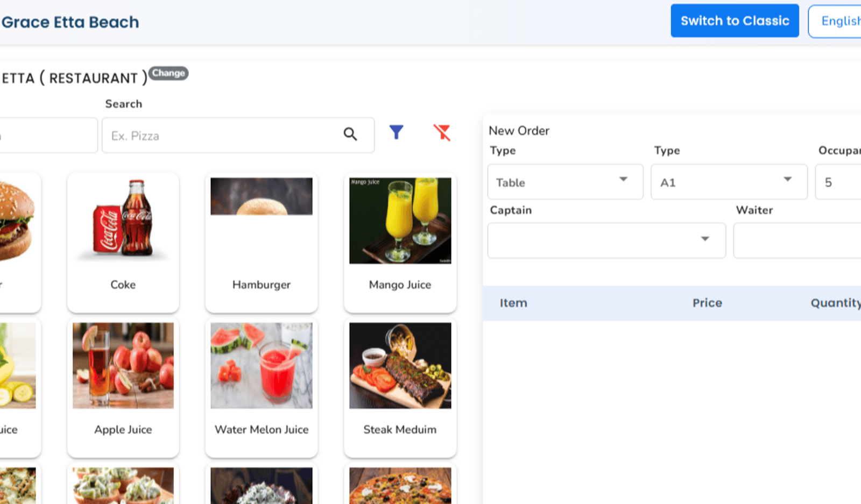Open the table dropdown showing A1
Image resolution: width=861 pixels, height=504 pixels.
pos(729,182)
